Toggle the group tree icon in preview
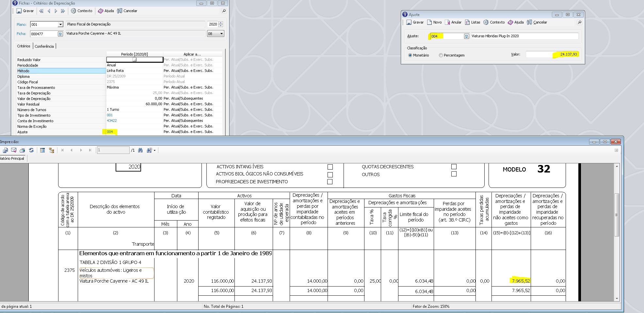The width and height of the screenshot is (644, 313). [x=51, y=150]
